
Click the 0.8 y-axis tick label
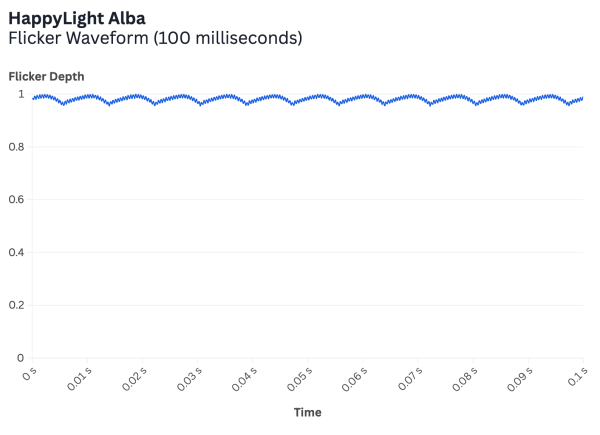pyautogui.click(x=16, y=147)
